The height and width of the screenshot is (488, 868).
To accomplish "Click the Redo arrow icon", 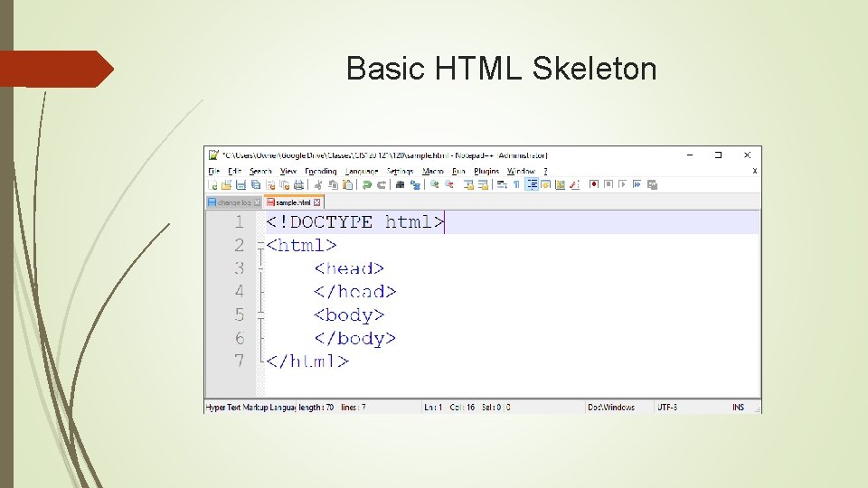I will coord(382,184).
